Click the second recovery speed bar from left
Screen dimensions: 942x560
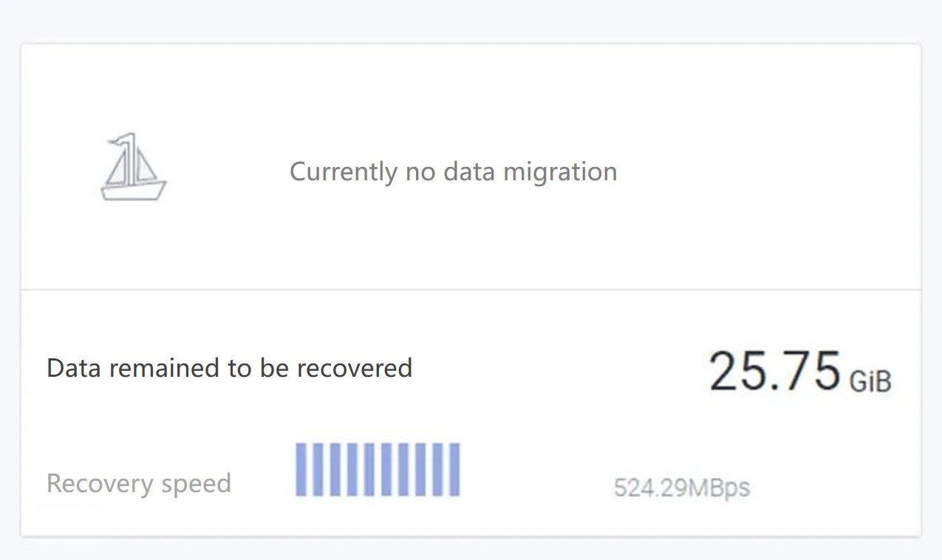coord(318,470)
